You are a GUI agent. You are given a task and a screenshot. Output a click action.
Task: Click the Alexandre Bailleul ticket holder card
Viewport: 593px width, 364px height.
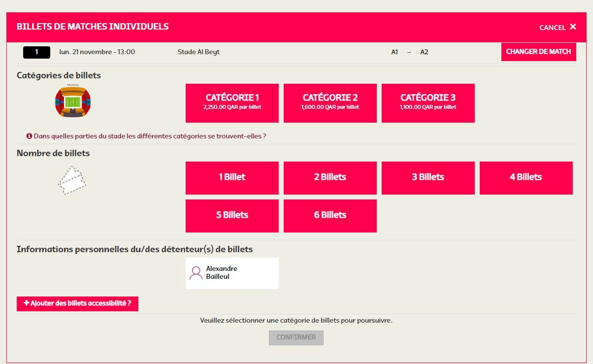tap(232, 273)
